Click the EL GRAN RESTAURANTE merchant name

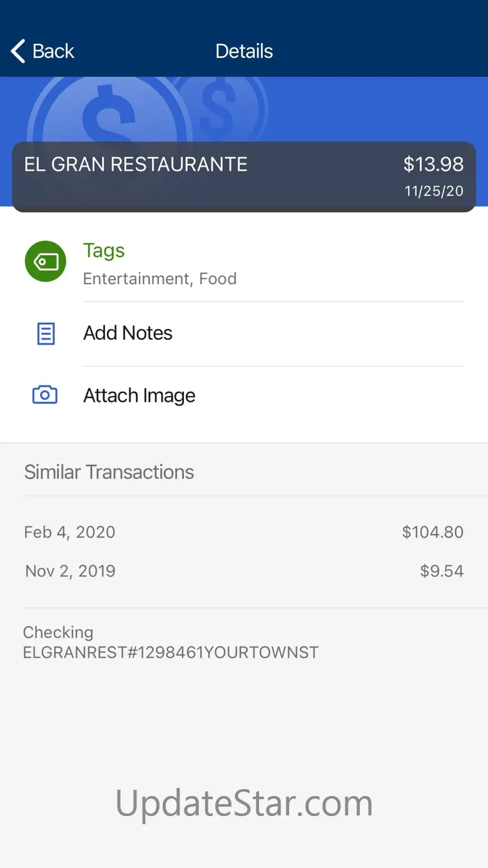pos(136,165)
